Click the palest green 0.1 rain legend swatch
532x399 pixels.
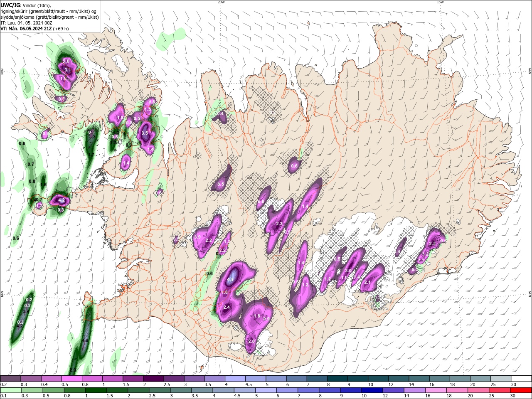[x=11, y=390]
